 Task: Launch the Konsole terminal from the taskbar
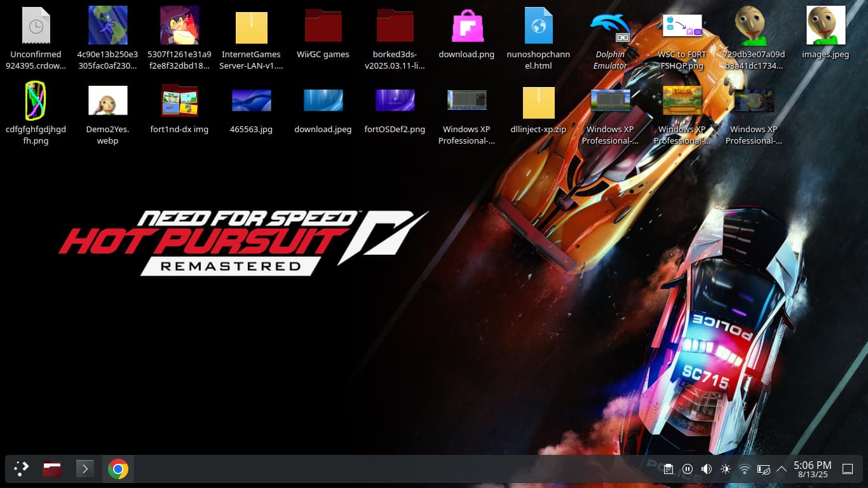85,469
